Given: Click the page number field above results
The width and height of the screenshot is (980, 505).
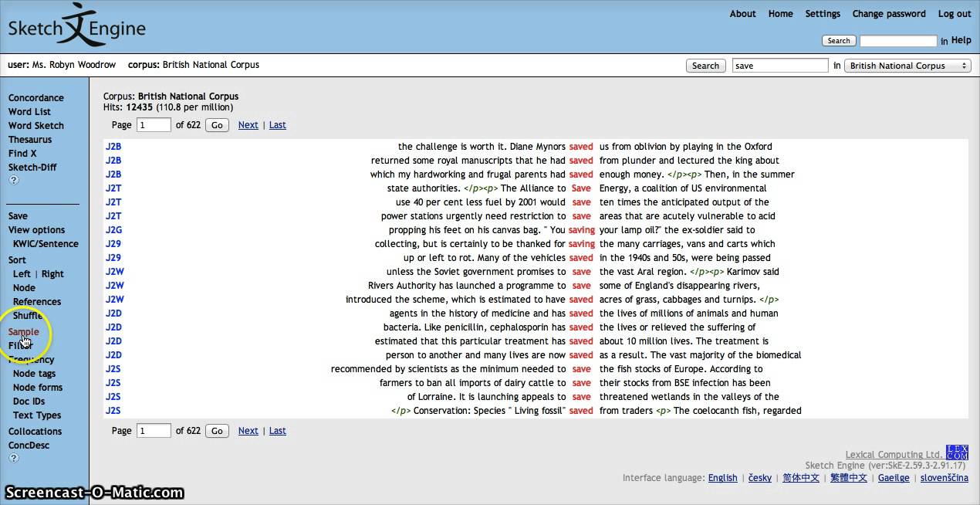Looking at the screenshot, I should pos(154,125).
